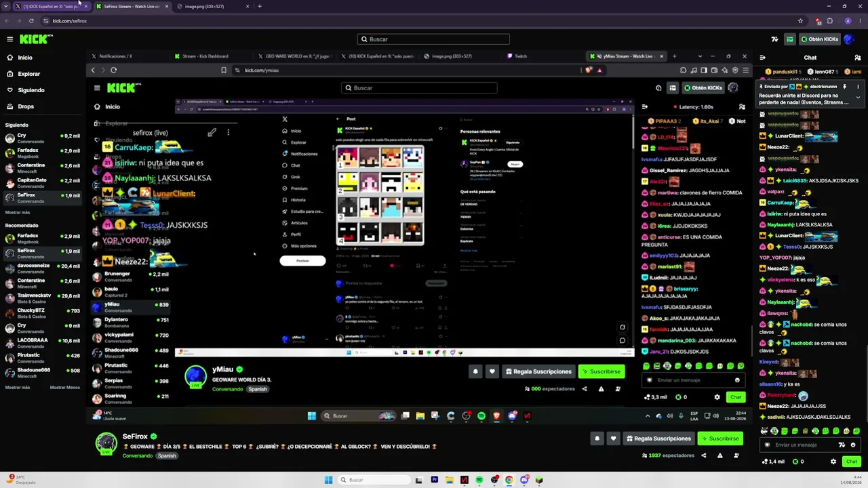This screenshot has width=868, height=488.
Task: Select SeFirox Stream browser tab
Action: [x=132, y=6]
